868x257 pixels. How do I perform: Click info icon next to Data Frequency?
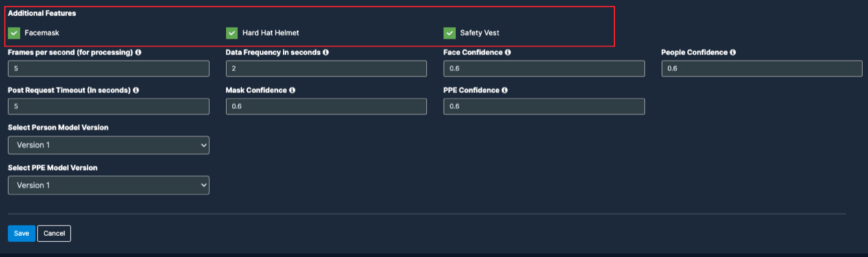point(326,52)
